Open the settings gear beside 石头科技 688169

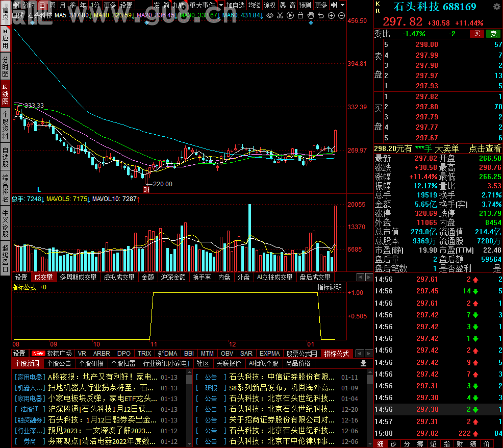pos(496,7)
